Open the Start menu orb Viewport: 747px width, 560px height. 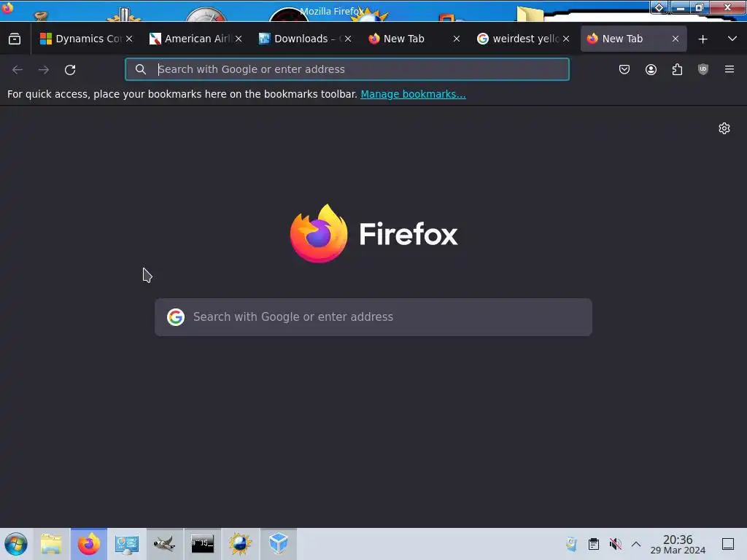pyautogui.click(x=16, y=544)
